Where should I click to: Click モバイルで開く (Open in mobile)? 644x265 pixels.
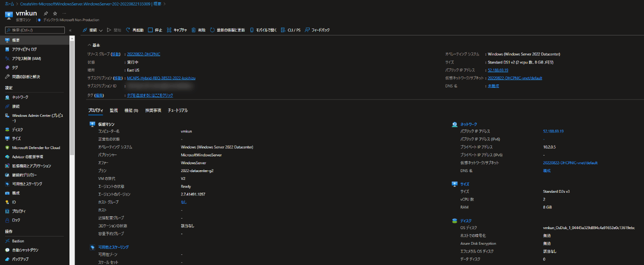click(263, 30)
